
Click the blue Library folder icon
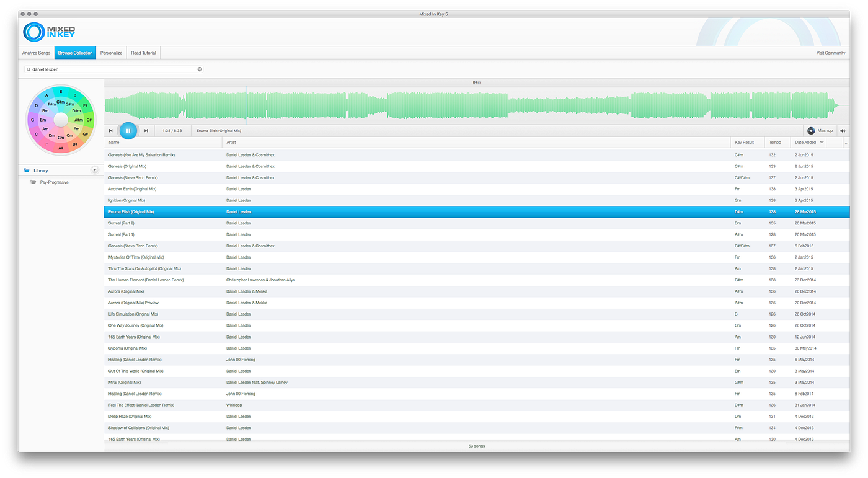pos(27,170)
